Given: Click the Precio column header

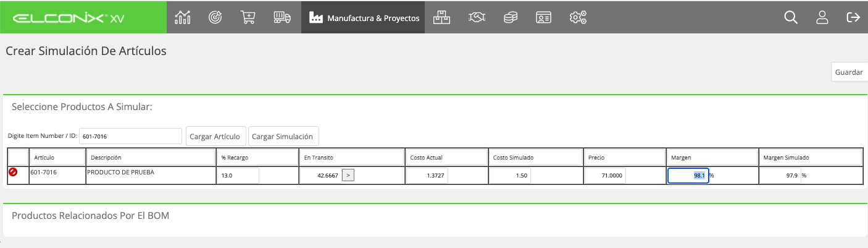Looking at the screenshot, I should (x=624, y=157).
